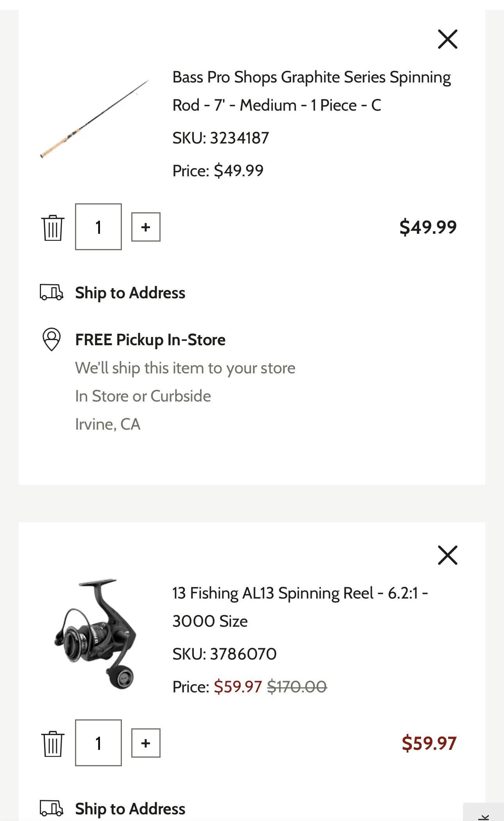Focus the spinning rod quantity field

click(x=98, y=227)
